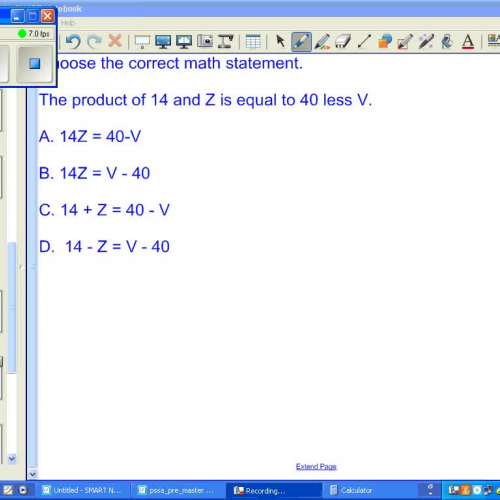
Task: Open the Help menu
Action: click(x=68, y=23)
